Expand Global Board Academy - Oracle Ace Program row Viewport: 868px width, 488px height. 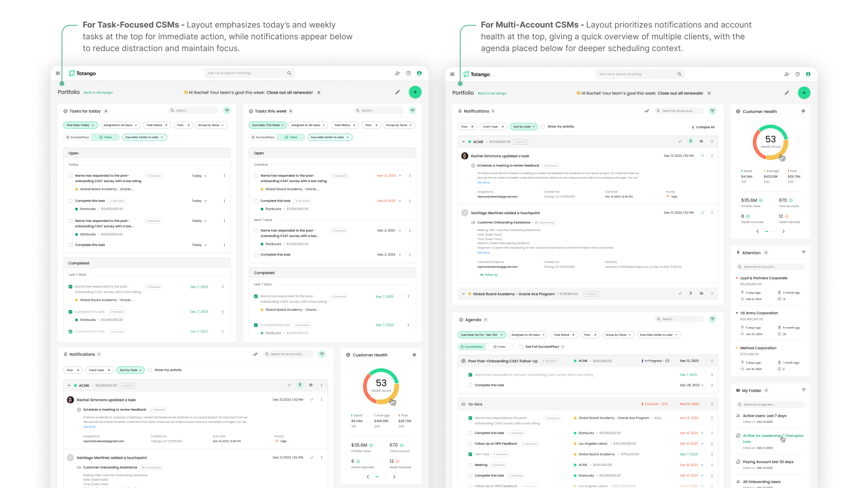(463, 294)
